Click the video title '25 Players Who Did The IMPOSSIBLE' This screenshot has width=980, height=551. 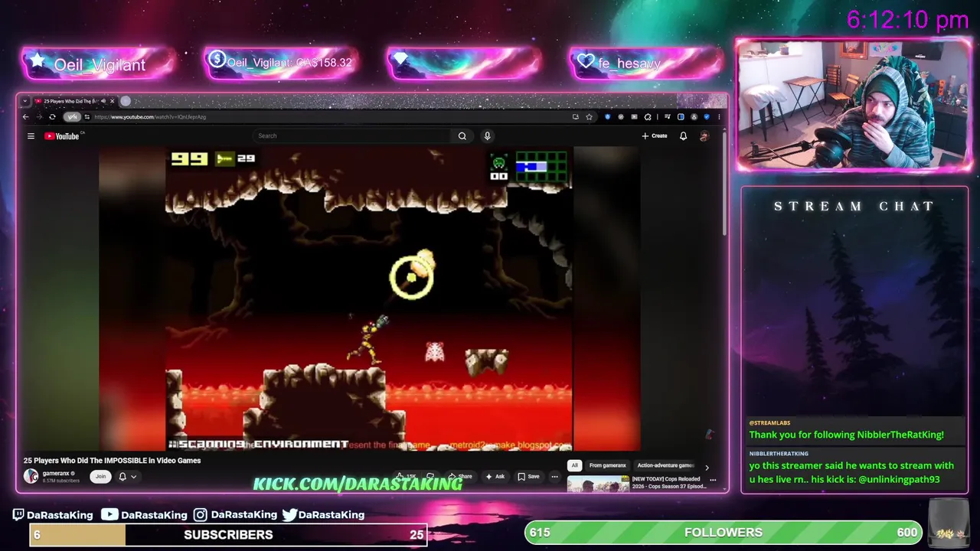pos(112,461)
